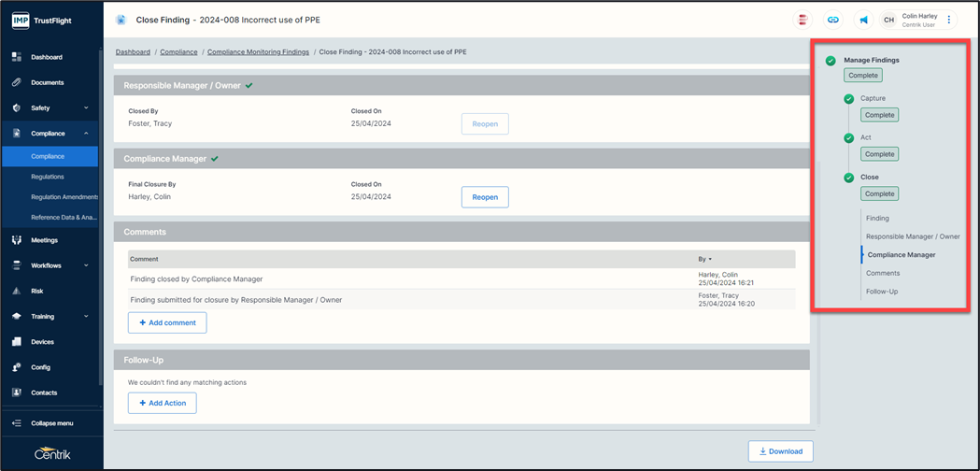980x471 pixels.
Task: Click the Config settings icon
Action: (x=16, y=367)
